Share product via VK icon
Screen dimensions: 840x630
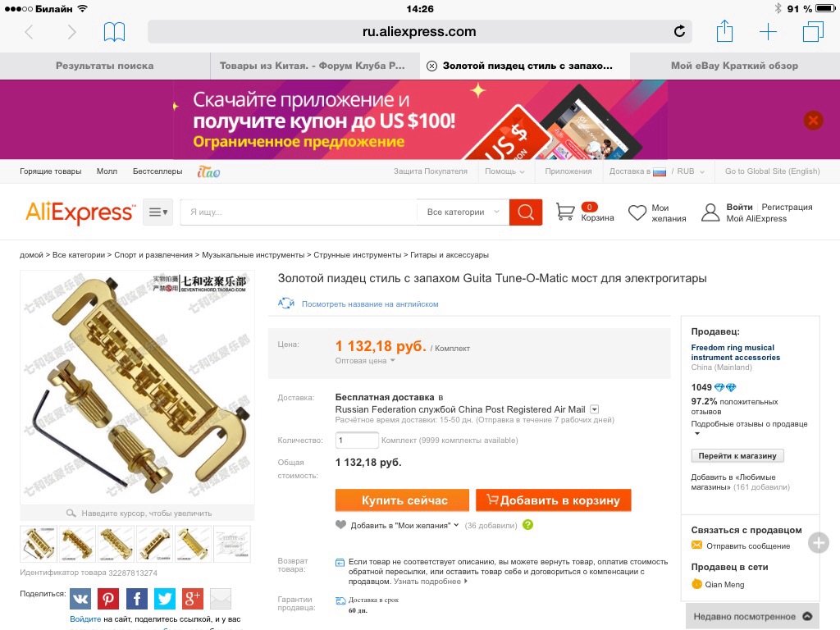[x=80, y=598]
